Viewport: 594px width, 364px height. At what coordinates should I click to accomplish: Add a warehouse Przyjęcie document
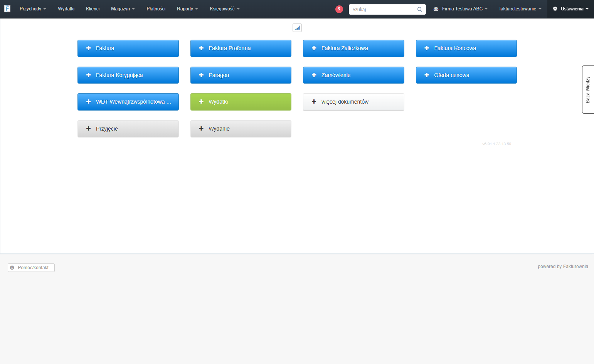[128, 129]
